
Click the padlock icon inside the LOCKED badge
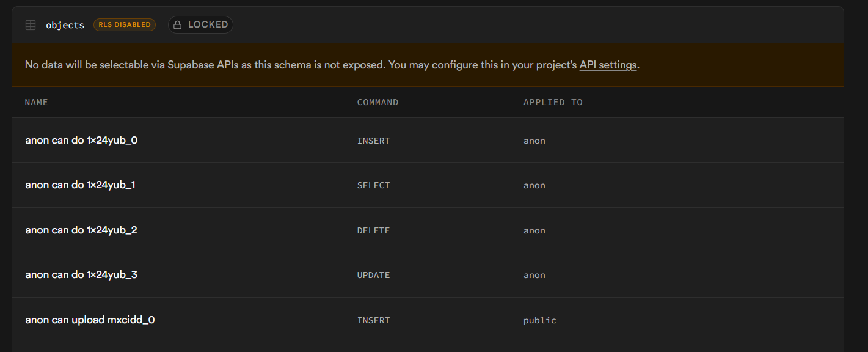(177, 24)
